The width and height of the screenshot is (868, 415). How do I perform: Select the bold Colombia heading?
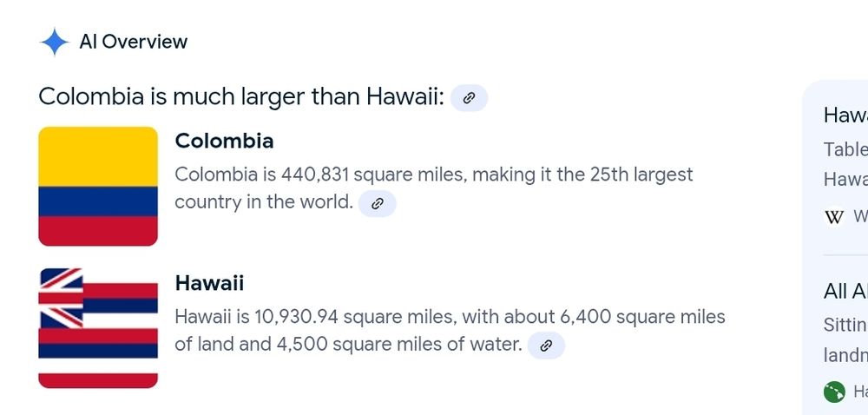click(x=224, y=141)
